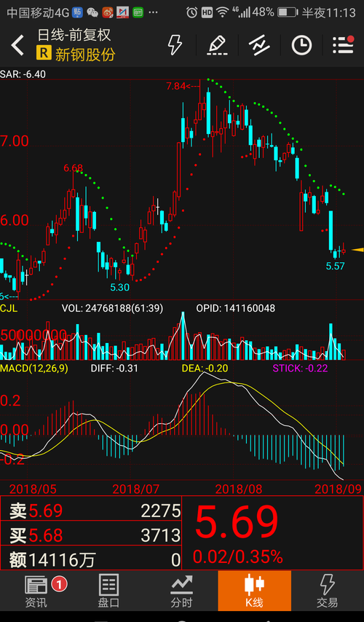Tap the STICK: -0.22 value

pos(300,368)
